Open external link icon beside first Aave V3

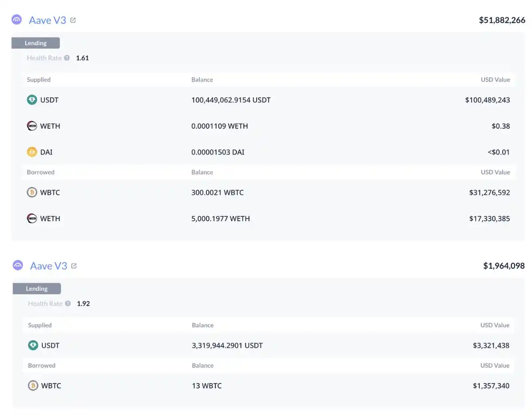(x=73, y=20)
